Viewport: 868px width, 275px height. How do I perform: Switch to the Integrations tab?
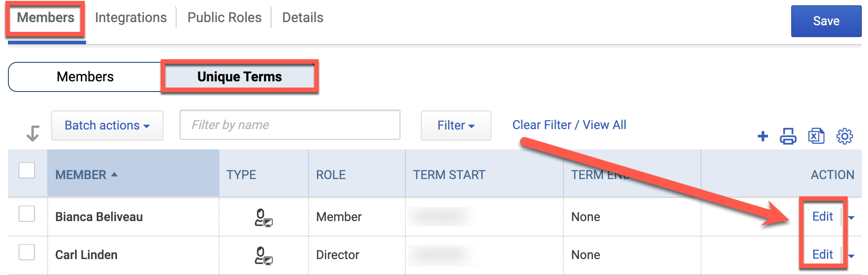click(131, 17)
